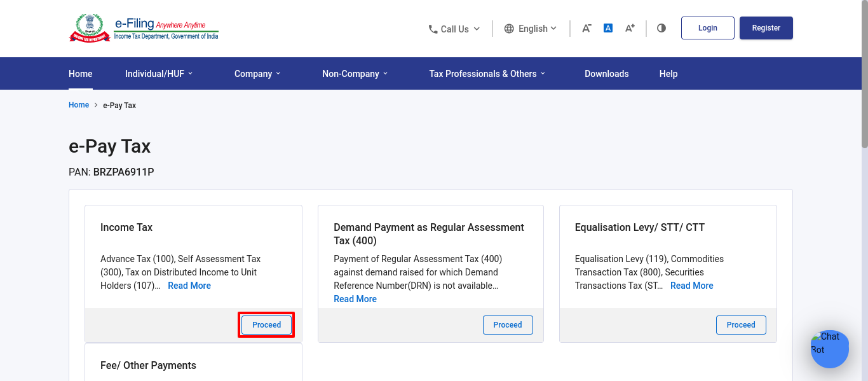Image resolution: width=868 pixels, height=381 pixels.
Task: Click the globe language icon
Action: 509,29
